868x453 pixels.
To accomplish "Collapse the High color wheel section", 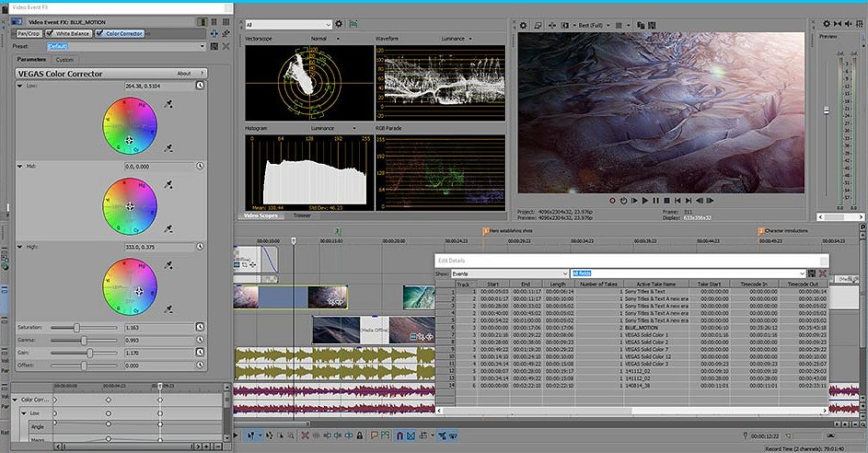I will (x=20, y=247).
